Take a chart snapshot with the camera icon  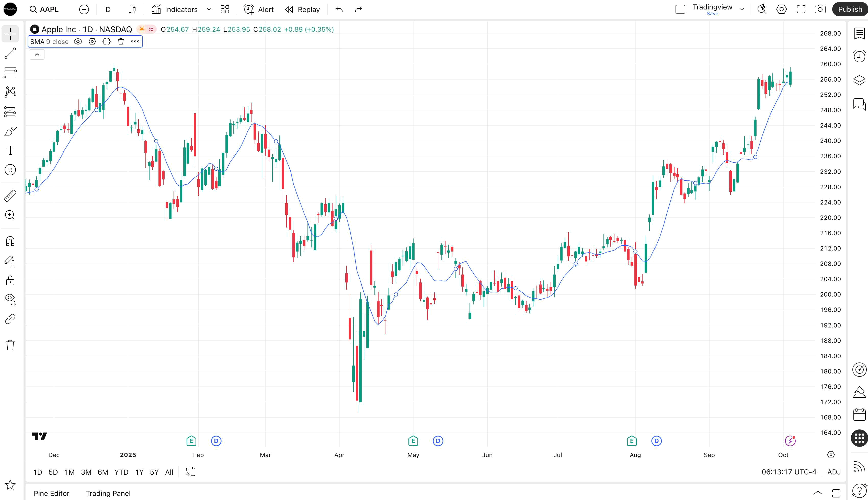(x=820, y=9)
